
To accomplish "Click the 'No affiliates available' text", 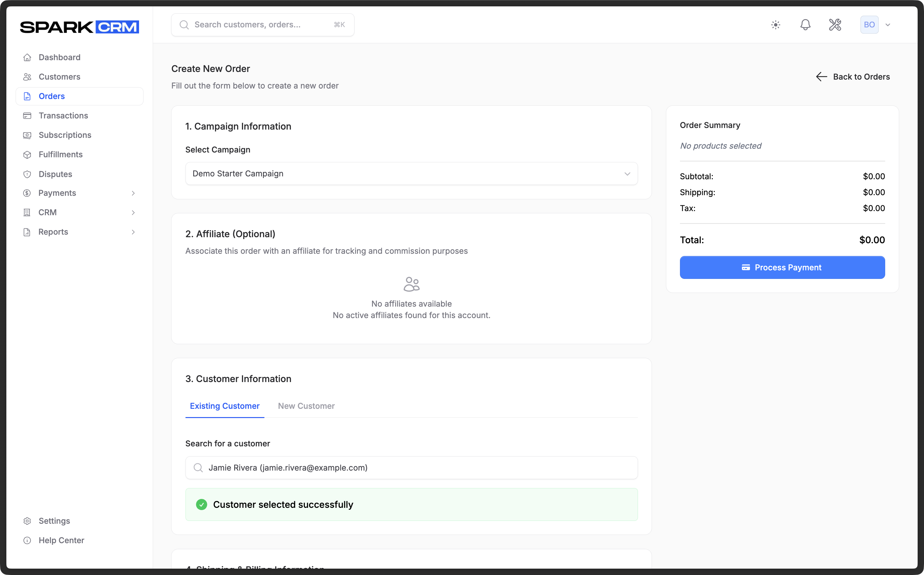I will [x=411, y=304].
